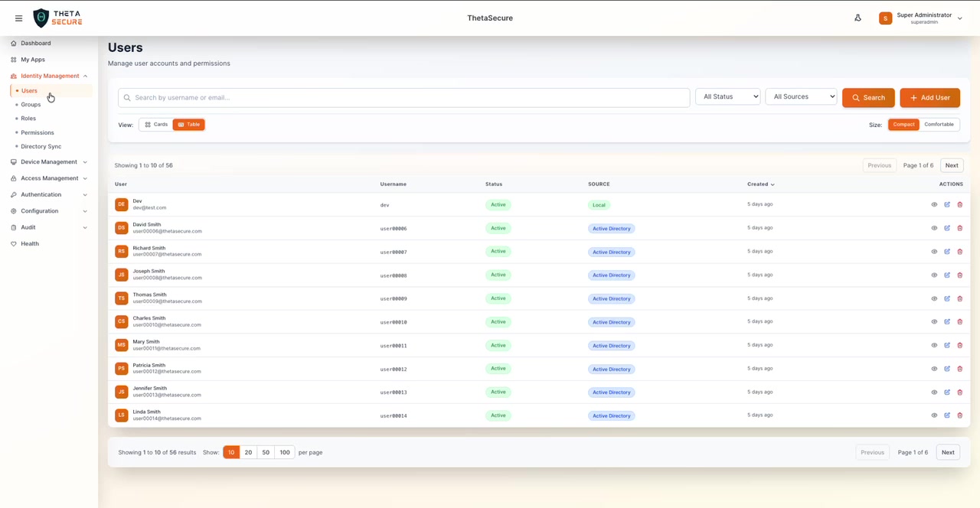
Task: Show 50 results per page
Action: (x=265, y=452)
